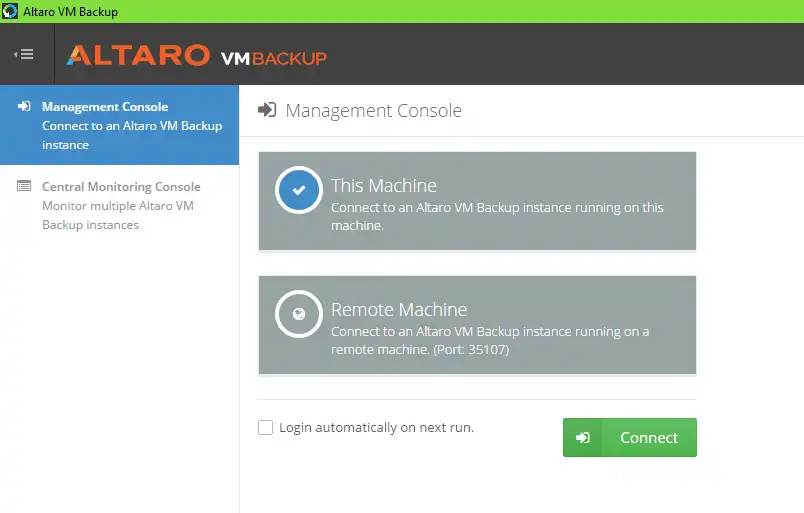Choose the Remote Machine option card
804x513 pixels.
477,325
